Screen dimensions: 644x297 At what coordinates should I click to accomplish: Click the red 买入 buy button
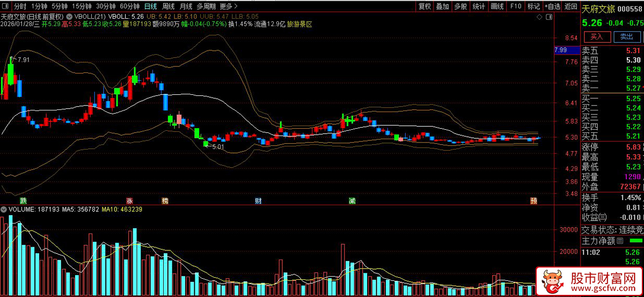click(597, 36)
